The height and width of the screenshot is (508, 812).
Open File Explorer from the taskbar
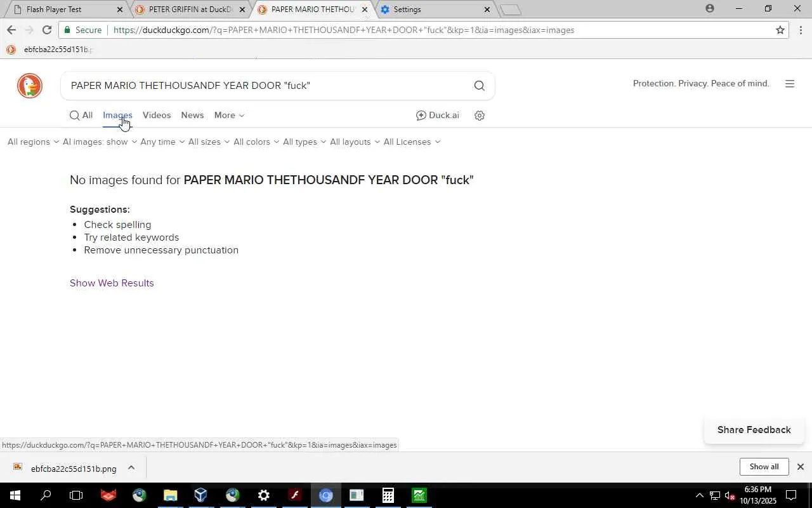[170, 495]
